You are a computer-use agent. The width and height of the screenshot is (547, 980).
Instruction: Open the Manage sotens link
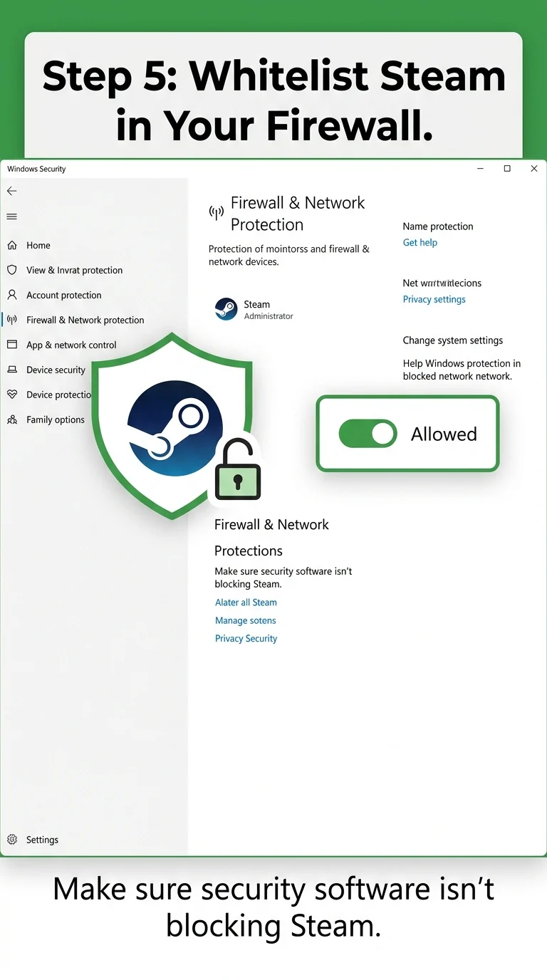pos(246,620)
